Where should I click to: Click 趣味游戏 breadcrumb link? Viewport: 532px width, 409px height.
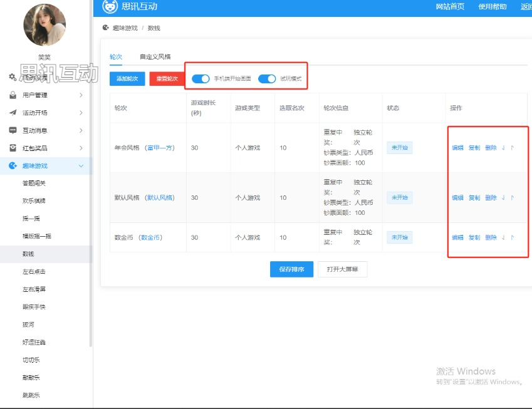coord(125,28)
